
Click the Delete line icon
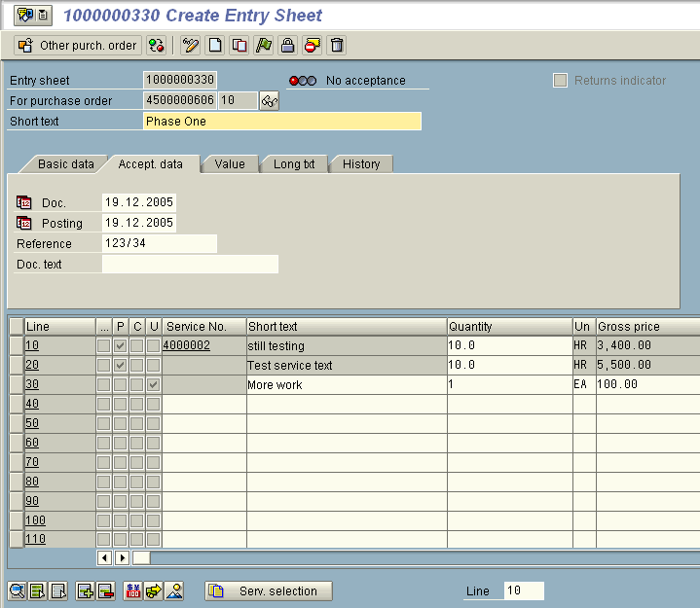105,591
